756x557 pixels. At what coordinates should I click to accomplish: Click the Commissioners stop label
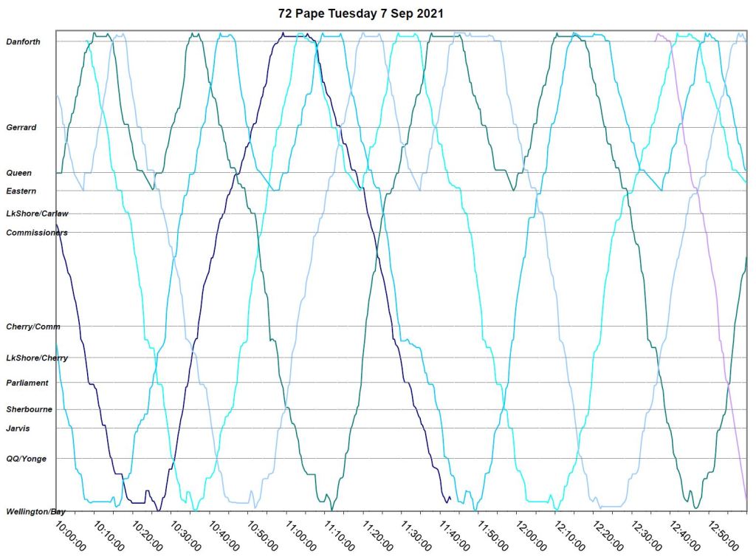(37, 233)
